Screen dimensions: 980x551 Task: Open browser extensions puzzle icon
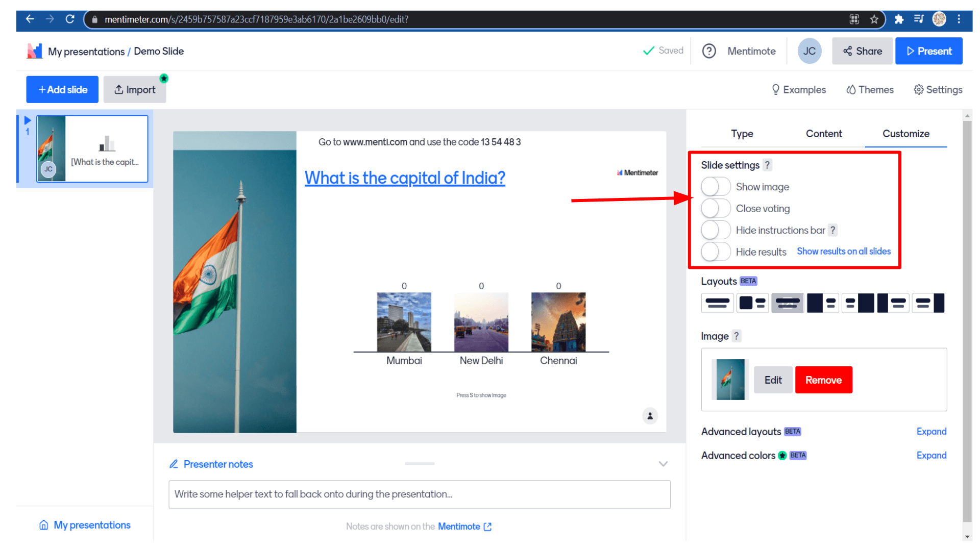[899, 19]
